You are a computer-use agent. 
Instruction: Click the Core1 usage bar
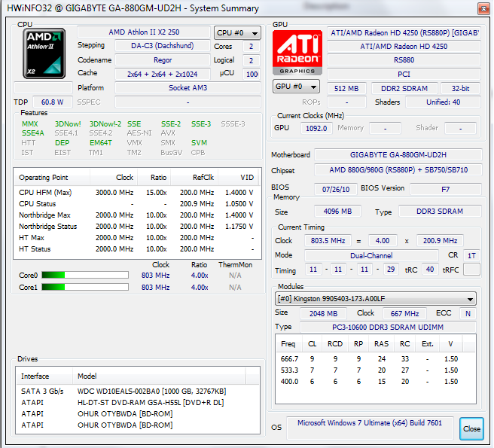pos(85,287)
